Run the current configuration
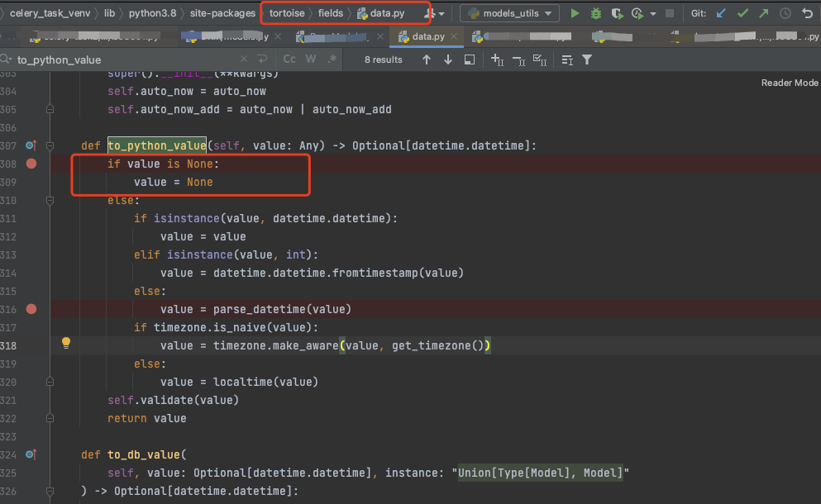Image resolution: width=821 pixels, height=504 pixels. 575,13
